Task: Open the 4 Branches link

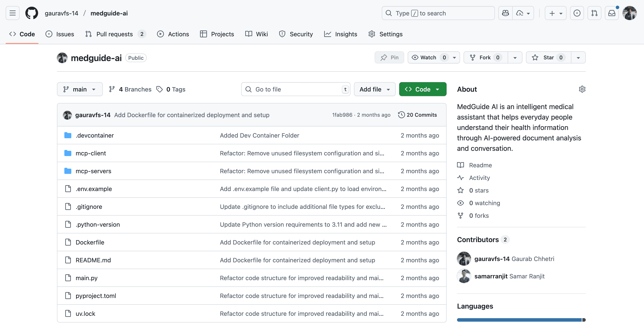Action: [x=130, y=89]
